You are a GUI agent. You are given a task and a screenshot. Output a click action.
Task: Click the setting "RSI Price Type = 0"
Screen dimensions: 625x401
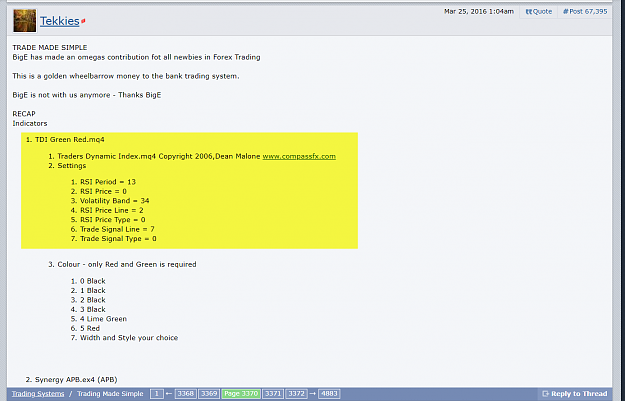tap(112, 220)
